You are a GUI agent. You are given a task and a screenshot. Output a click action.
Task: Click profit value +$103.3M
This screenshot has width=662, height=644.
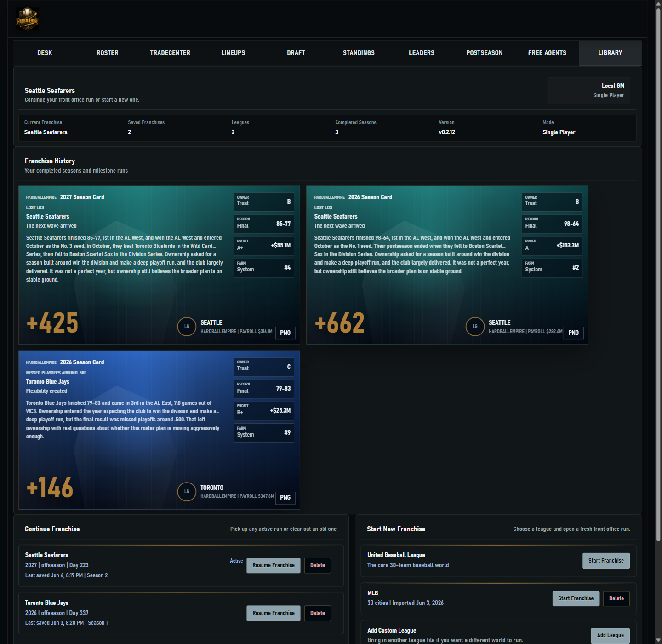tap(568, 245)
